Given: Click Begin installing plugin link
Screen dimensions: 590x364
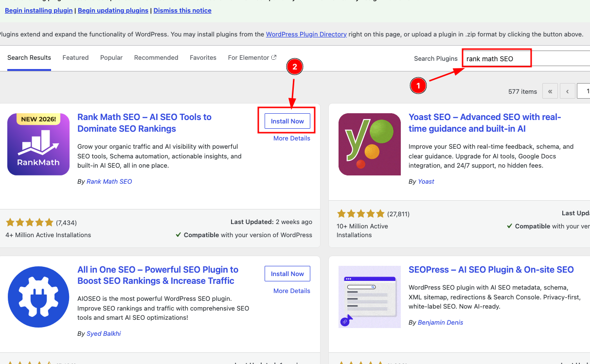Looking at the screenshot, I should 39,10.
